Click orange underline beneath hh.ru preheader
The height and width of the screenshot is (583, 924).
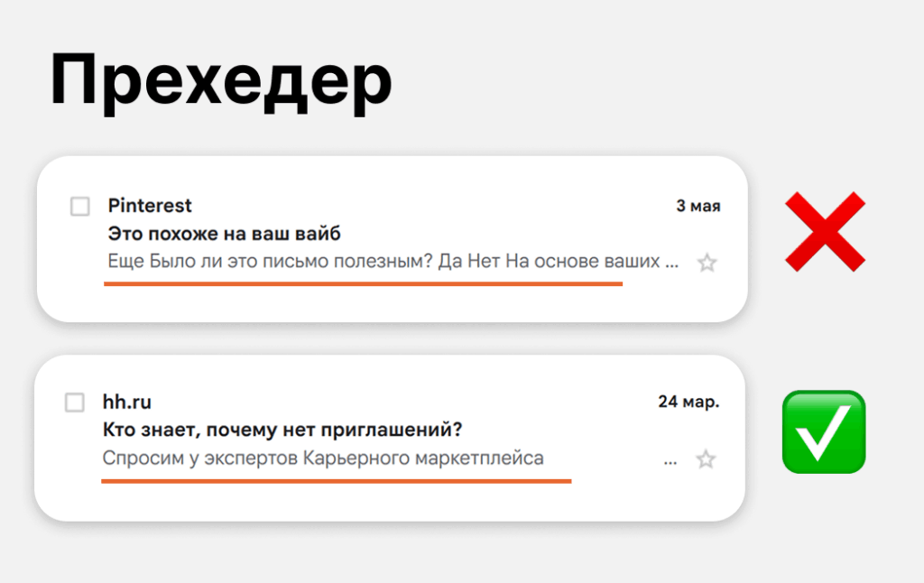[x=336, y=481]
